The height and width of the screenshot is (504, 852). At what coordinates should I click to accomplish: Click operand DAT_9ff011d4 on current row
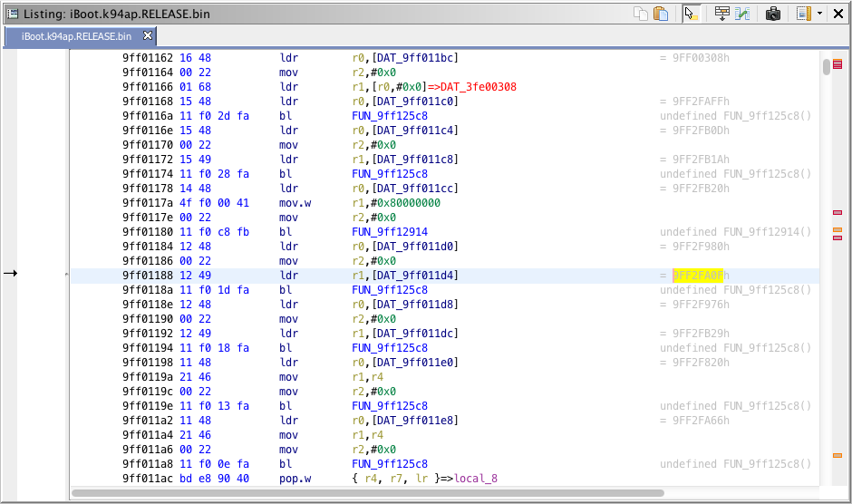(415, 275)
